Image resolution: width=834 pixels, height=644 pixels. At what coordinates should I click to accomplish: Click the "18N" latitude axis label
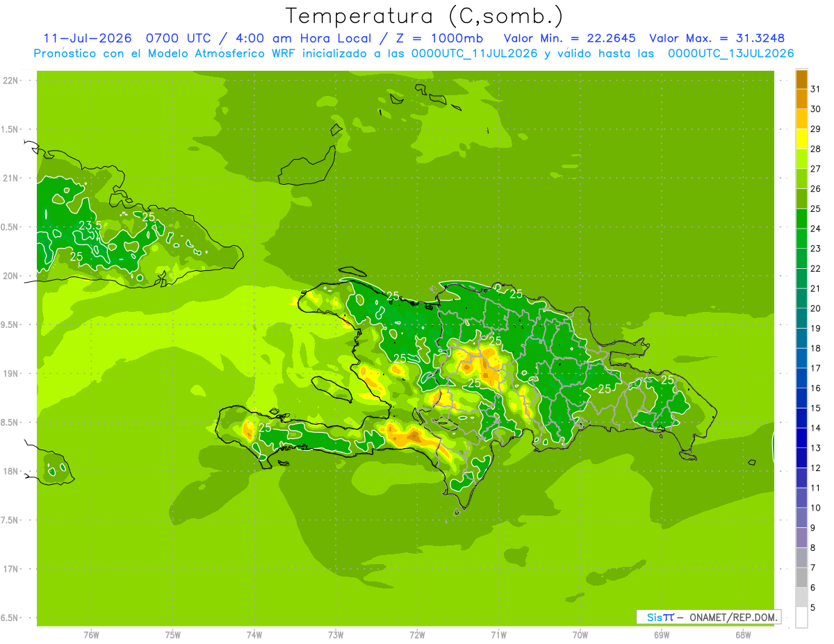pyautogui.click(x=11, y=471)
